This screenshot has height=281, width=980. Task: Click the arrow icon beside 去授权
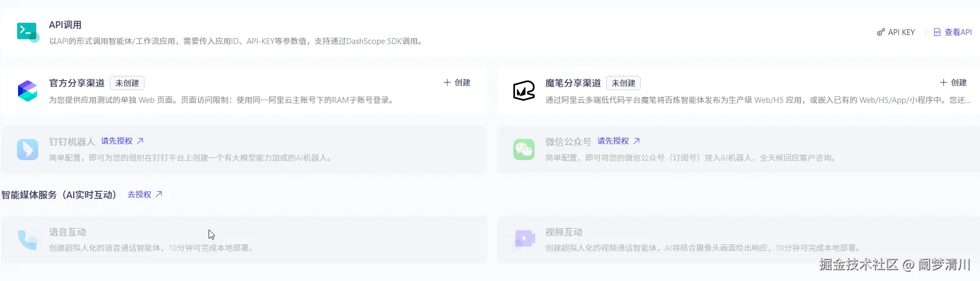point(159,195)
